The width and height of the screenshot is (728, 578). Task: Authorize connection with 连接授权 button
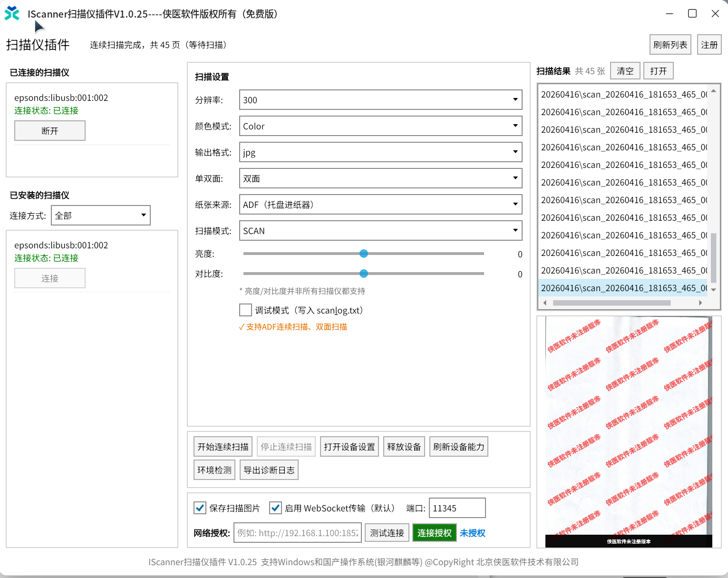click(434, 532)
